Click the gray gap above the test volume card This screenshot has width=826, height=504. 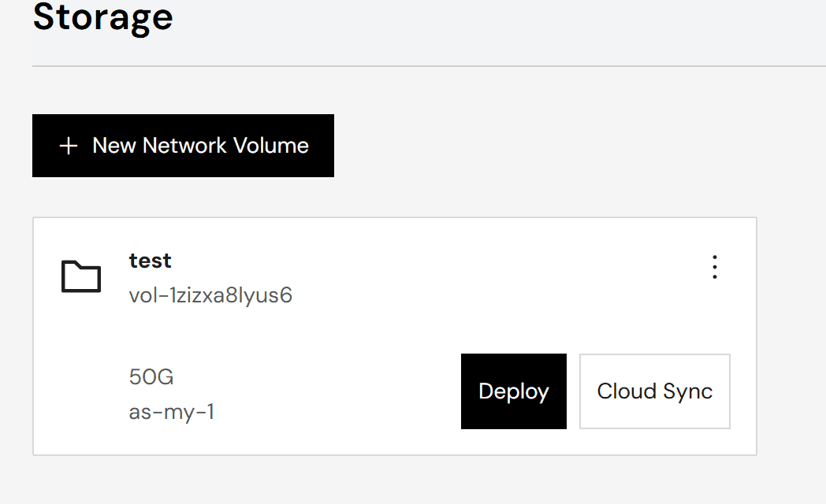click(394, 197)
